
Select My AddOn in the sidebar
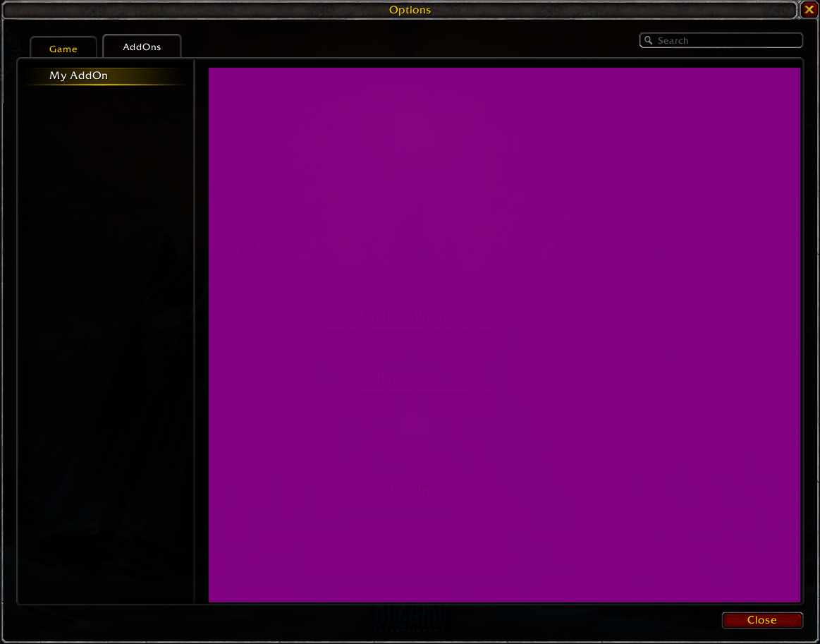tap(106, 76)
